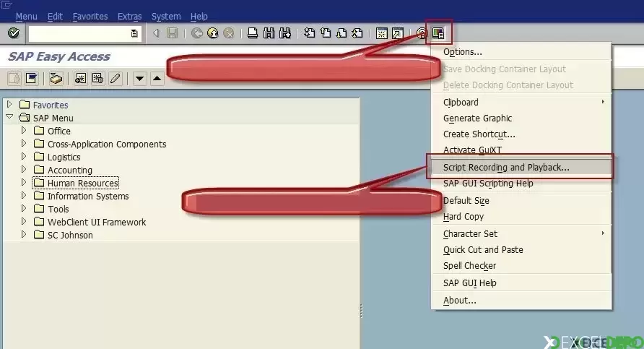Choose Create Shortcut... menu entry
The height and width of the screenshot is (349, 644).
click(521, 134)
